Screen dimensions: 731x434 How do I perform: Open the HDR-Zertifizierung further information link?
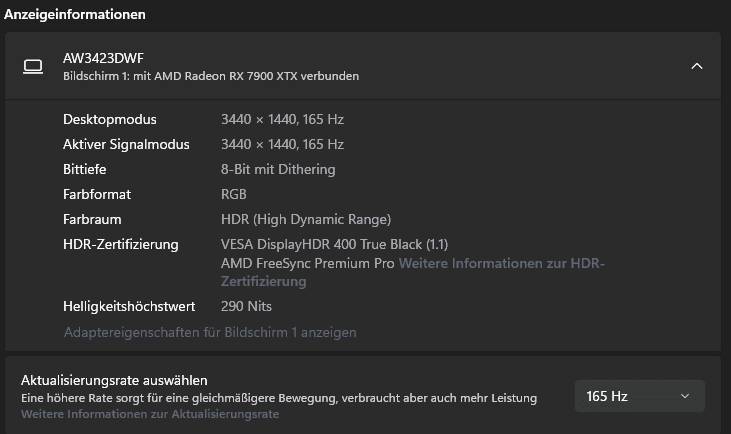501,263
